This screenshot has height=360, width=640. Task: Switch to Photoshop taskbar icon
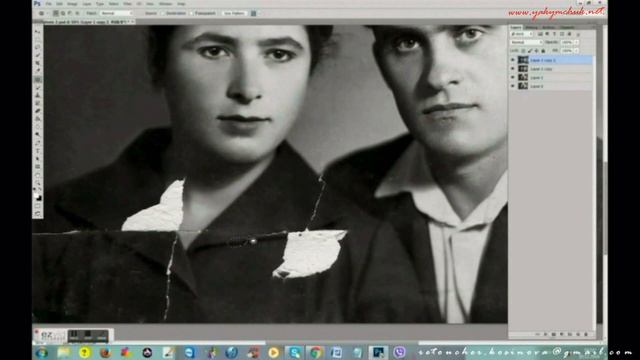point(378,352)
